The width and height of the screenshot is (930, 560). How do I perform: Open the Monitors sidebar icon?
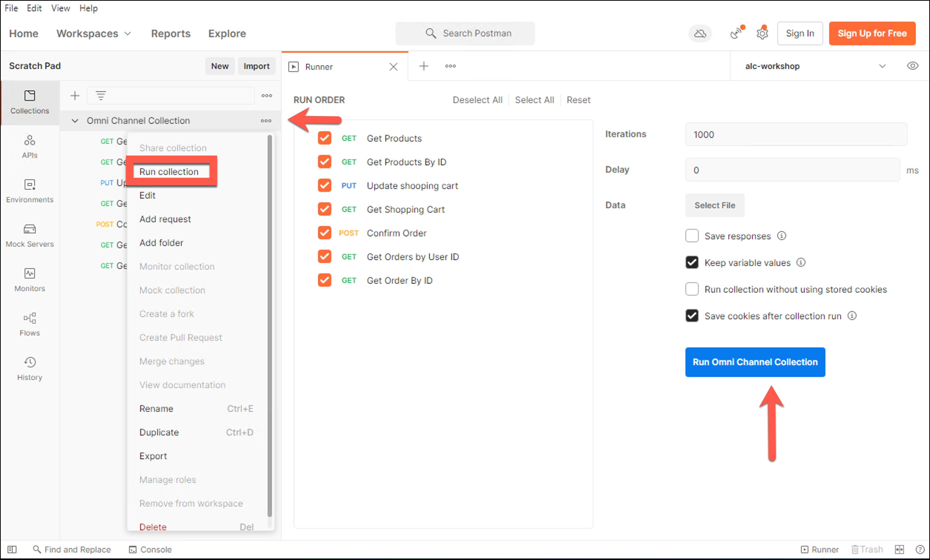click(29, 280)
